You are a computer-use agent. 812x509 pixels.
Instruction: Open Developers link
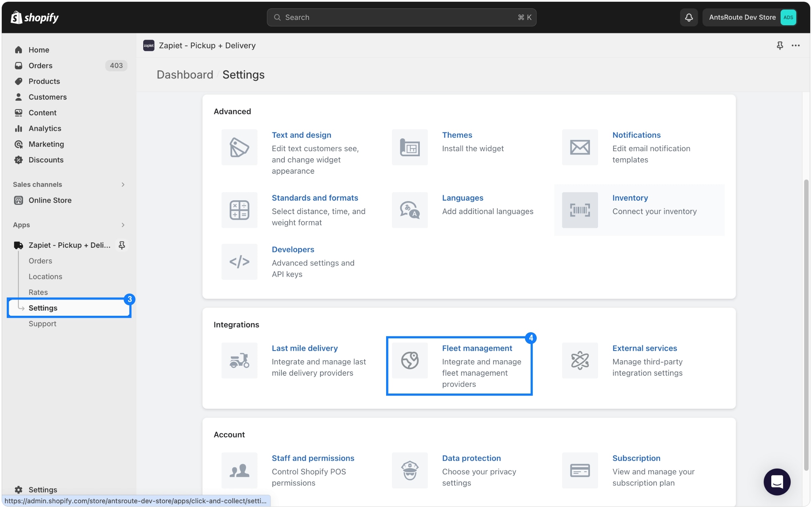[x=293, y=249]
